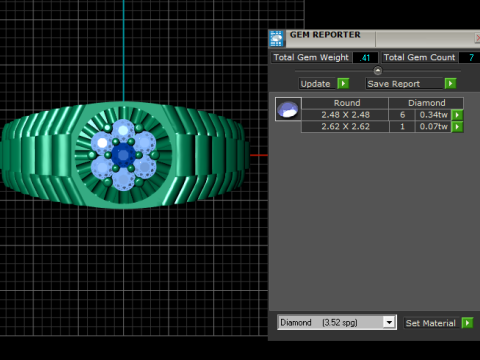Click the Total Gem Weight label
Screen dimensions: 480x360
[x=311, y=57]
